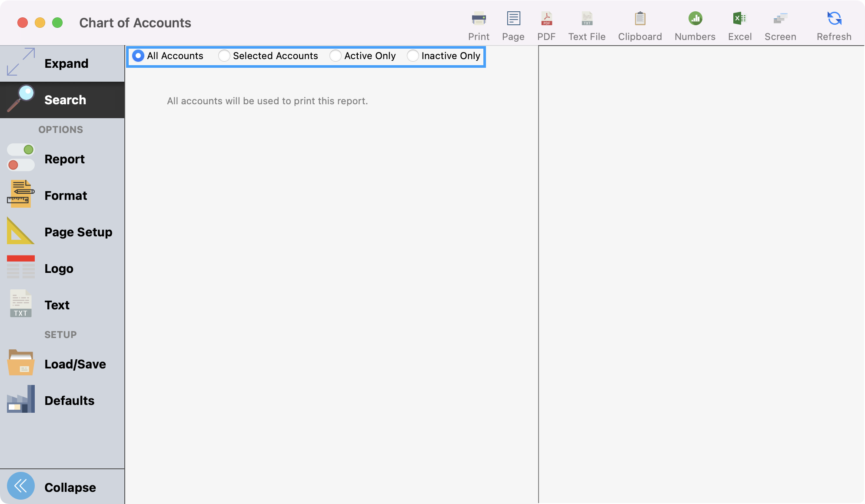The height and width of the screenshot is (504, 865).
Task: Open the Page Setup section
Action: coord(62,232)
